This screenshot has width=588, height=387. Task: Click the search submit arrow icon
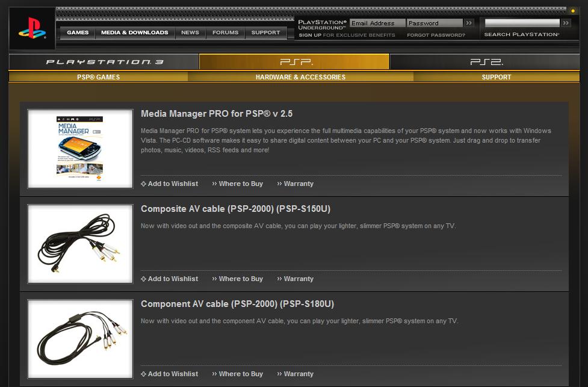pyautogui.click(x=566, y=23)
